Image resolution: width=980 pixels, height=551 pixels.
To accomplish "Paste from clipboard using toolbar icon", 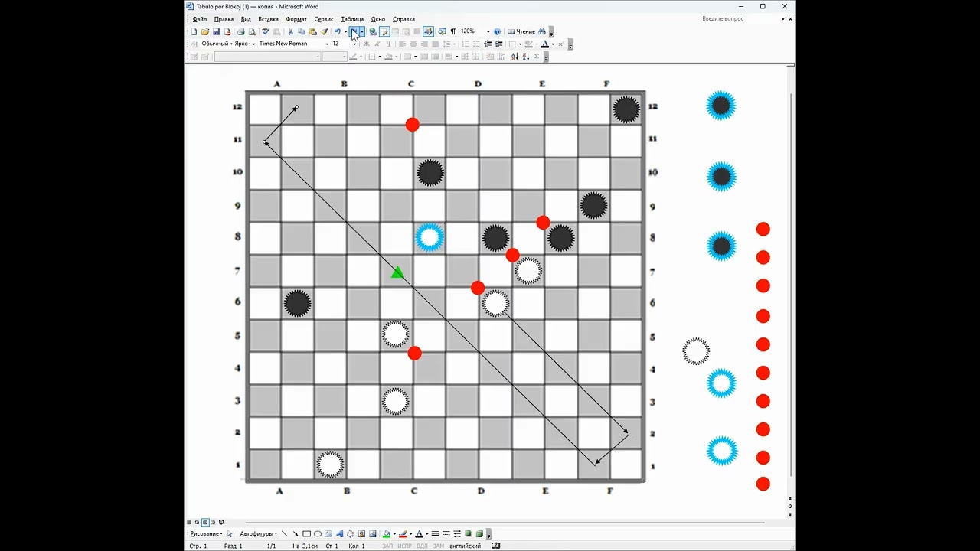I will pyautogui.click(x=312, y=31).
